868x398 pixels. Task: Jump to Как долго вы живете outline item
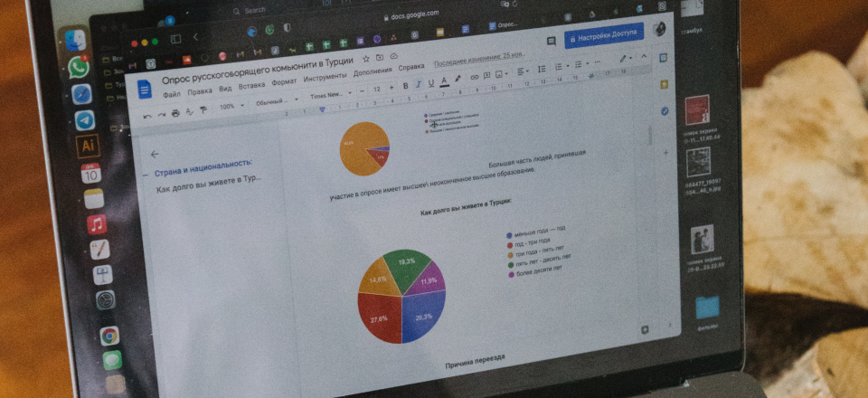click(x=209, y=184)
